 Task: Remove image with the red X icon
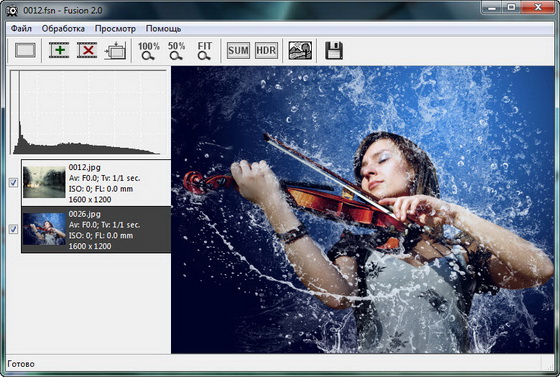87,50
